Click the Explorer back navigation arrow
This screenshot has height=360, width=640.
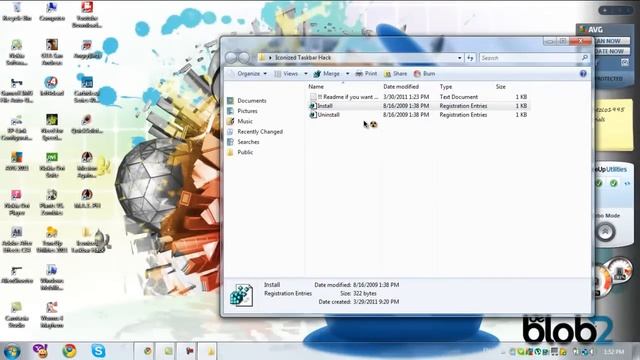tap(231, 58)
